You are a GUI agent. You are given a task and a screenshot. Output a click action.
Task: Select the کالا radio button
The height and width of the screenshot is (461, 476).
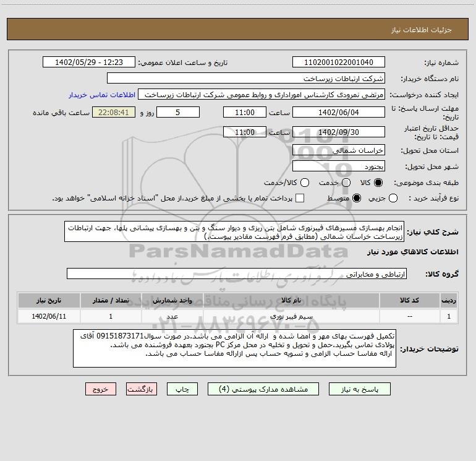click(378, 183)
